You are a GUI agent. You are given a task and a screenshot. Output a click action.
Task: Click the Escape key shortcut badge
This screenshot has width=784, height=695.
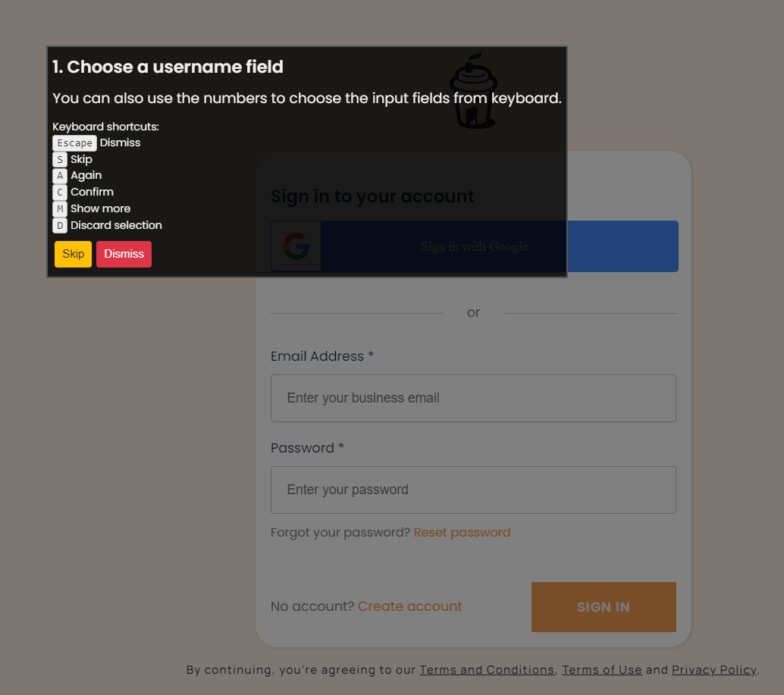coord(74,142)
